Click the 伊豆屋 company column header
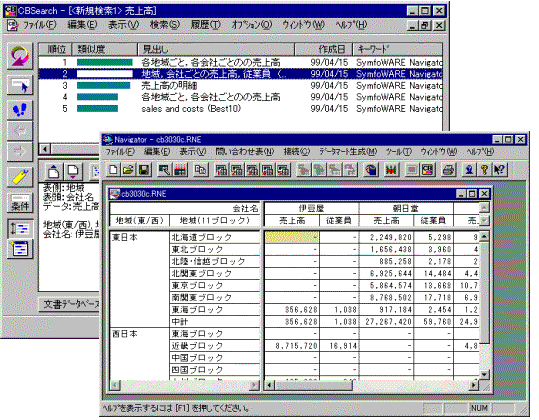 311,208
